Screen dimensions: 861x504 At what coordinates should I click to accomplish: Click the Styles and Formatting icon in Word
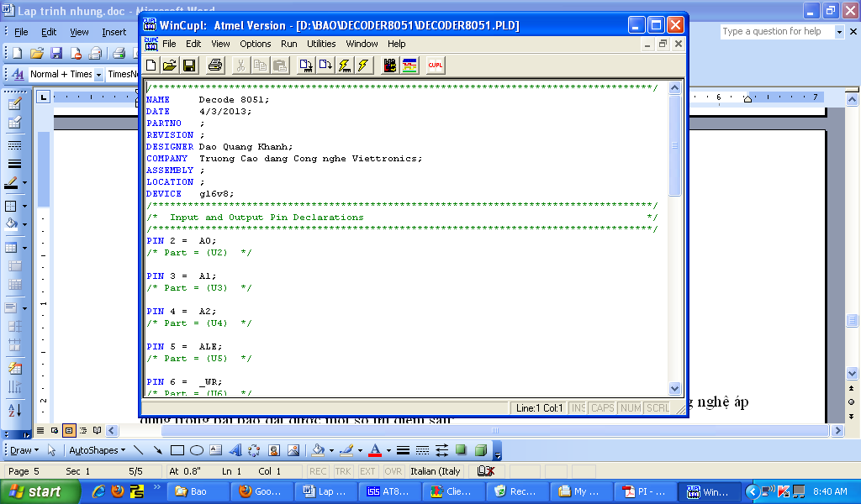[18, 74]
